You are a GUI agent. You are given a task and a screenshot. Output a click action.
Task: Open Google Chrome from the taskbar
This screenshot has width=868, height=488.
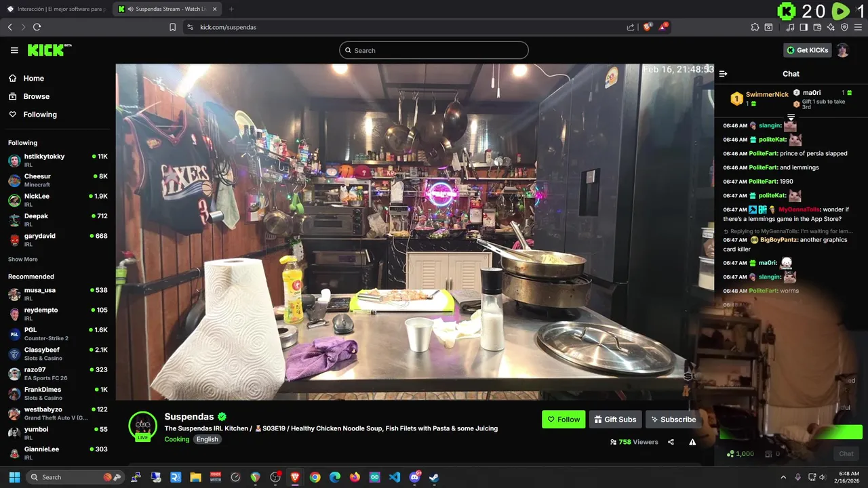pyautogui.click(x=315, y=477)
